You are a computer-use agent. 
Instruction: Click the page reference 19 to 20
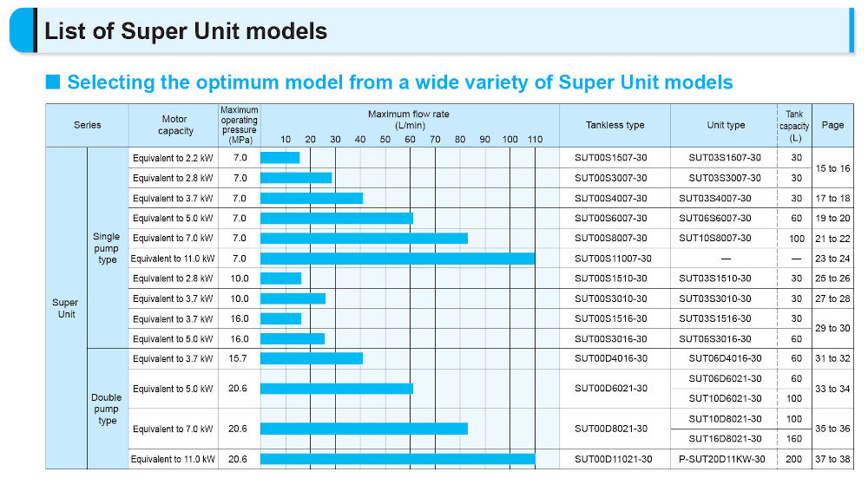(x=832, y=218)
